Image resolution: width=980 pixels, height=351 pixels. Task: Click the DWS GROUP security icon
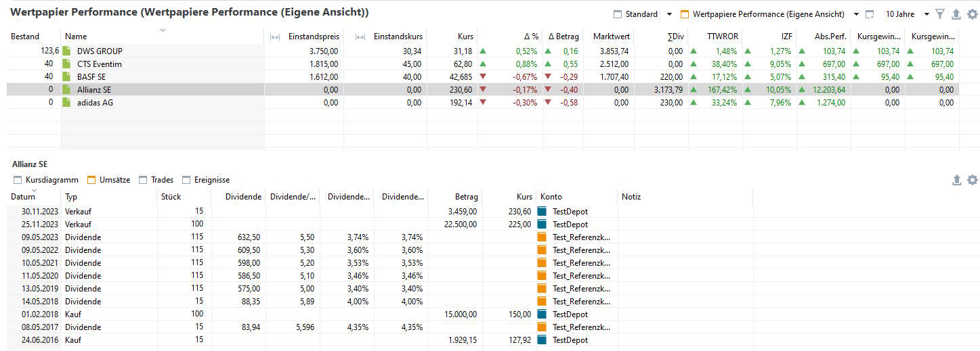pos(66,51)
